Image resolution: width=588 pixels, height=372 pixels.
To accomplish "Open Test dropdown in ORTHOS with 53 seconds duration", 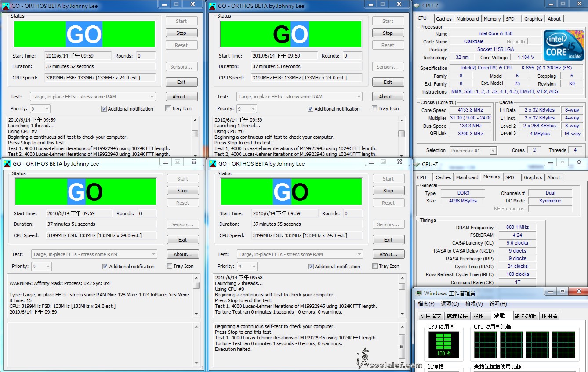I will (299, 97).
